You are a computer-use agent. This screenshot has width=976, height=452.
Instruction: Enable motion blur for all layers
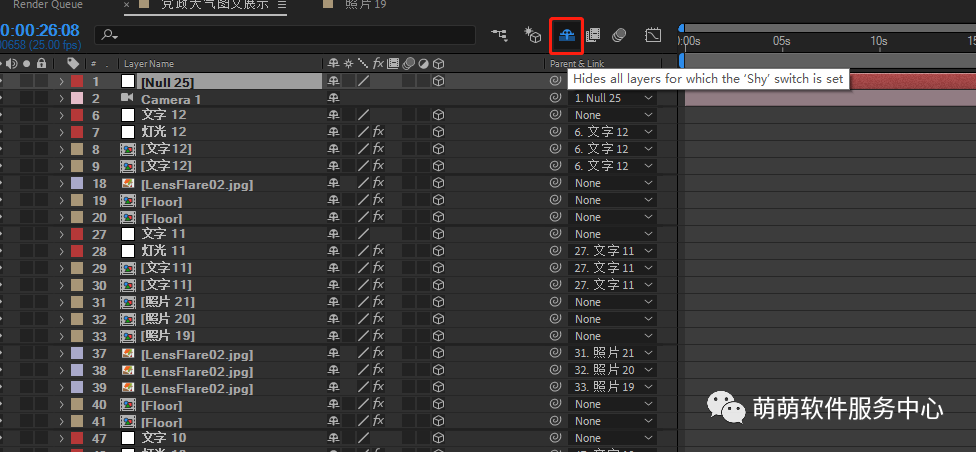coord(618,35)
